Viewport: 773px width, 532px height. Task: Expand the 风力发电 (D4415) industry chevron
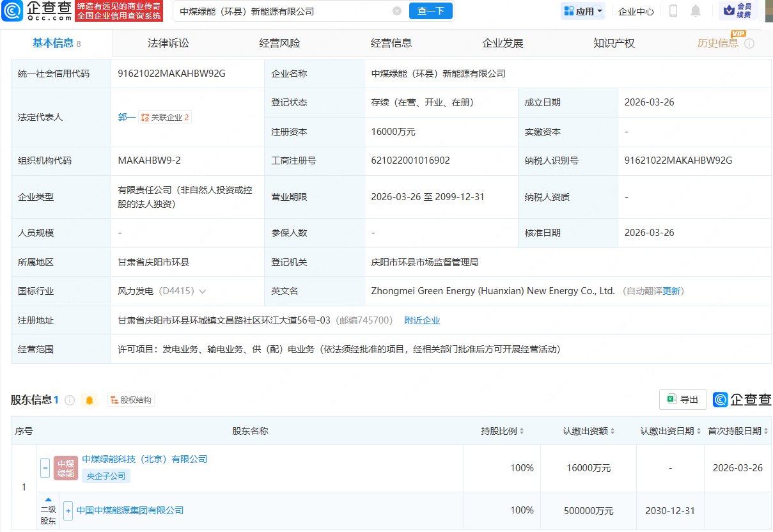(203, 291)
